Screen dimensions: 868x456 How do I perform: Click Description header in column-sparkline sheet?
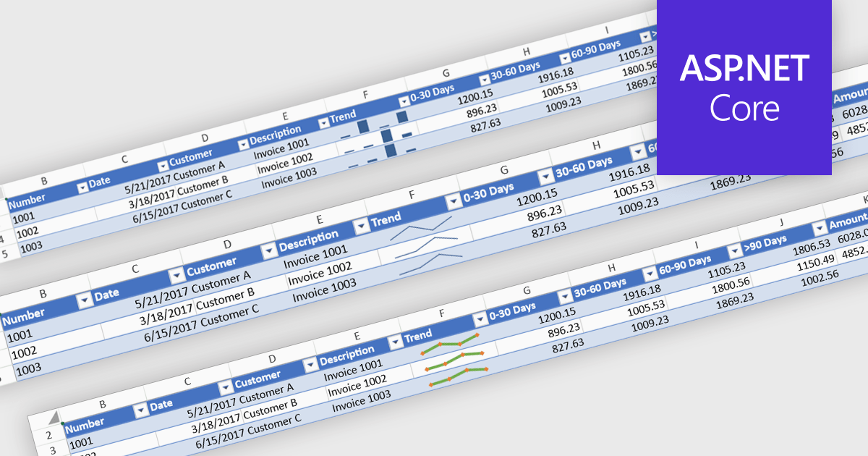[276, 135]
